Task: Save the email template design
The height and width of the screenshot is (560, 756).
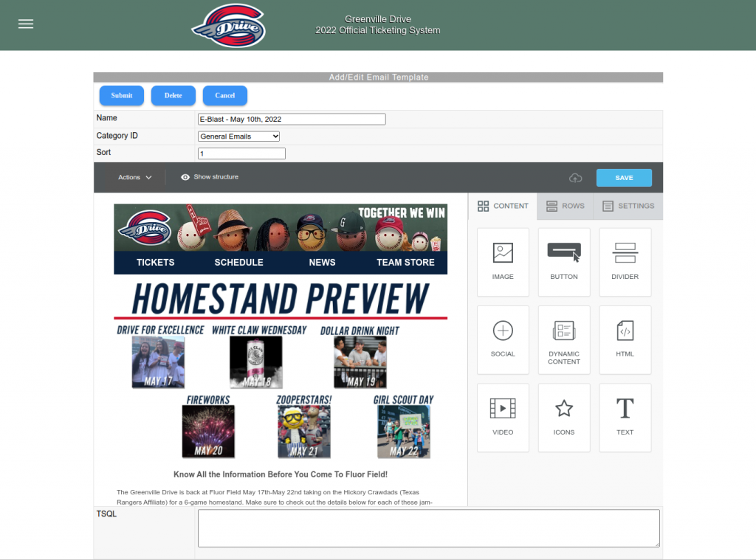Action: pos(624,178)
